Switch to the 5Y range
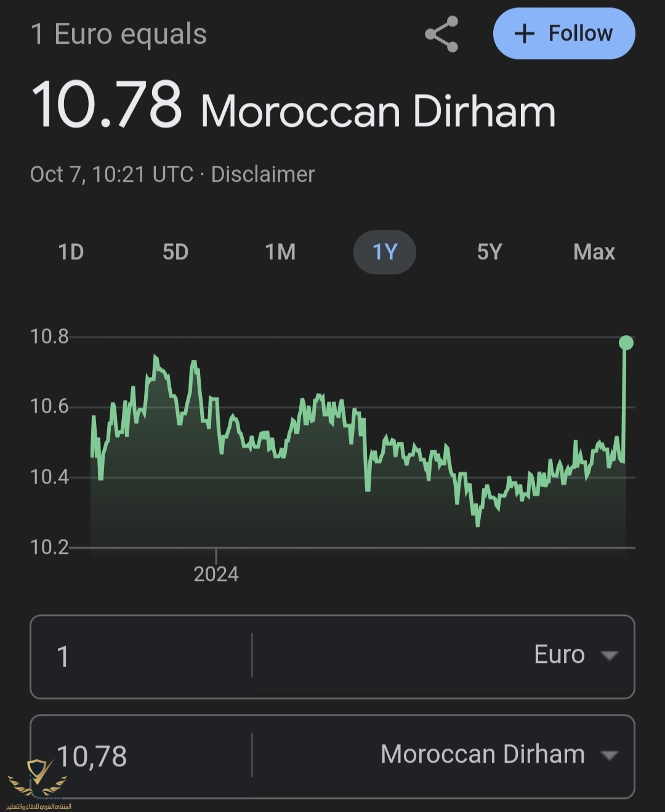The height and width of the screenshot is (812, 665). [490, 252]
